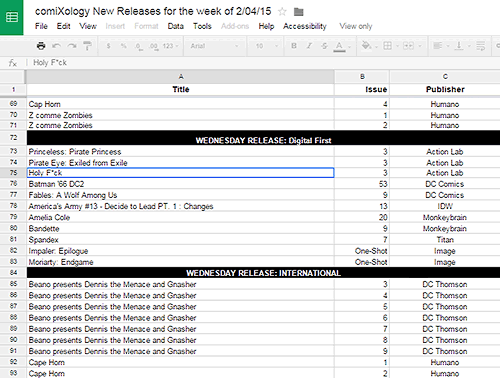Click the formula bar showing Holy F*ck
The width and height of the screenshot is (500, 378).
click(x=263, y=63)
